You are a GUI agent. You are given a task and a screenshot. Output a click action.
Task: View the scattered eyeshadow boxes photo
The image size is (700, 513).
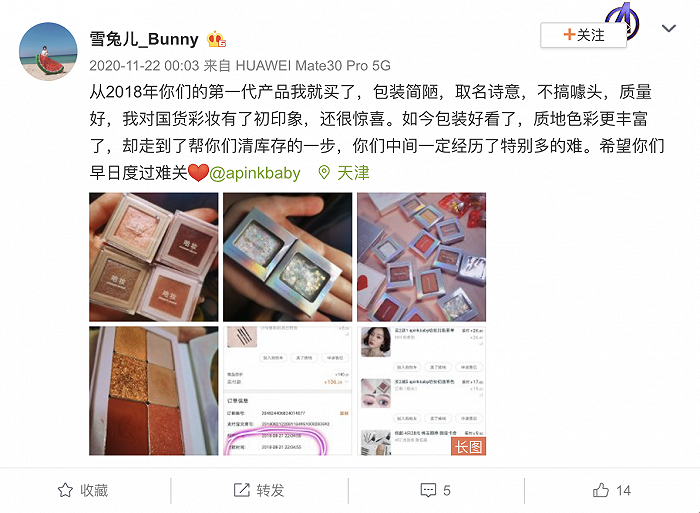pyautogui.click(x=421, y=257)
